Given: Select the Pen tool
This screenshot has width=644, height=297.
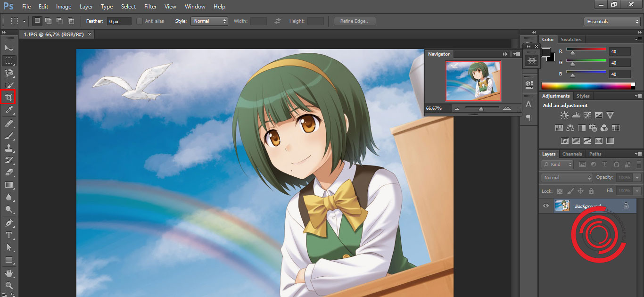Looking at the screenshot, I should (x=8, y=223).
